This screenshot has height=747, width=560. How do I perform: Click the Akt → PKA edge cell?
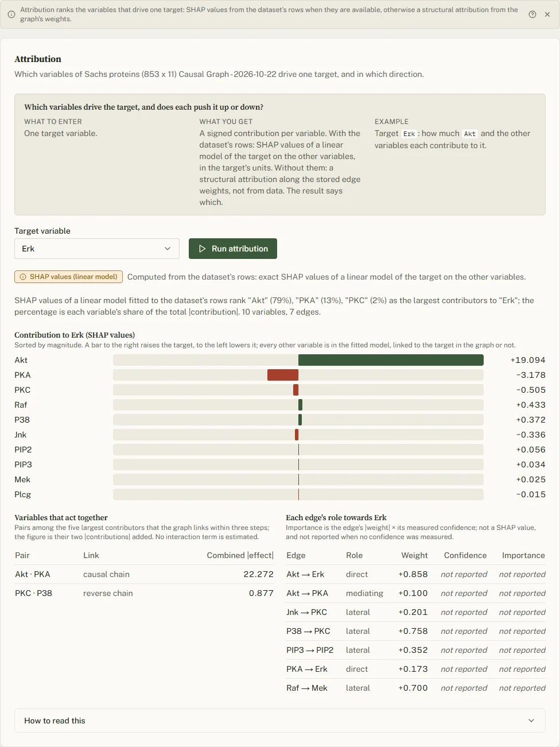[x=308, y=593]
